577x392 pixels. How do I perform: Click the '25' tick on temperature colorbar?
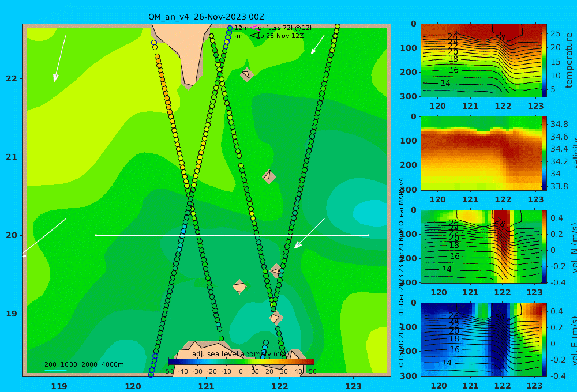[x=555, y=34]
